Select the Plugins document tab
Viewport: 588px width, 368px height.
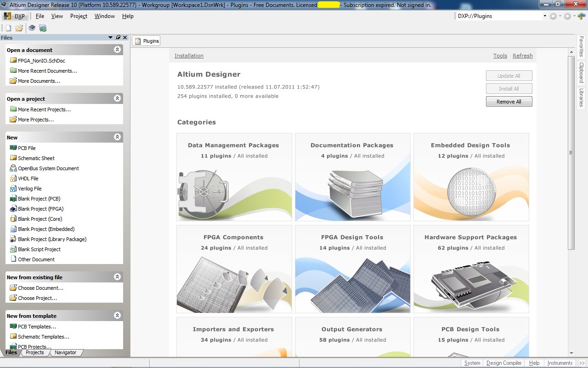pos(146,41)
